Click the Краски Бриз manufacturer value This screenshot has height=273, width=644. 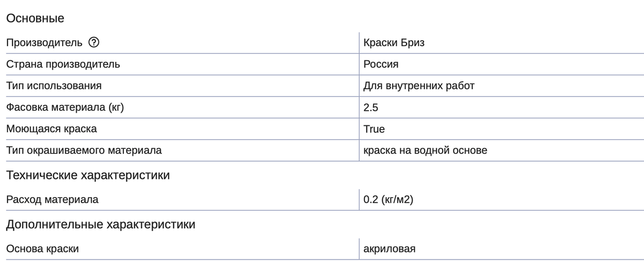click(x=393, y=43)
